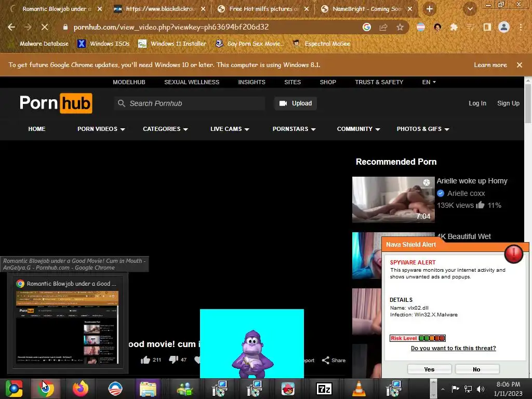The image size is (532, 399).
Task: Open the media control toolbar icon
Action: [x=470, y=27]
